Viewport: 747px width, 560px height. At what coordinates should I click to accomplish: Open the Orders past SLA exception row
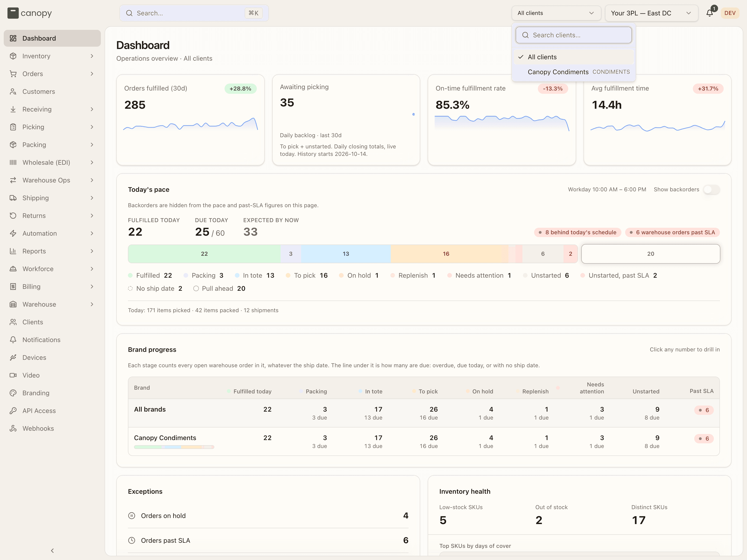pyautogui.click(x=268, y=540)
